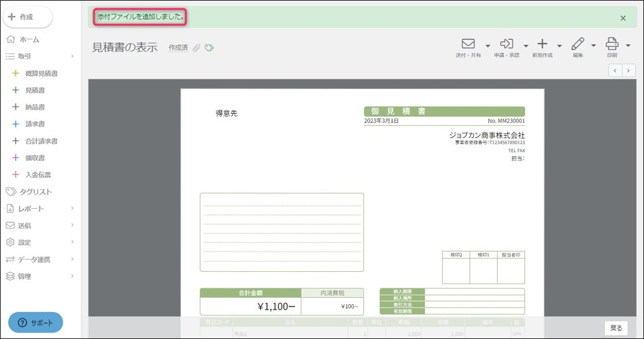Click the ジョブカン商事株式会社 company name

click(487, 135)
